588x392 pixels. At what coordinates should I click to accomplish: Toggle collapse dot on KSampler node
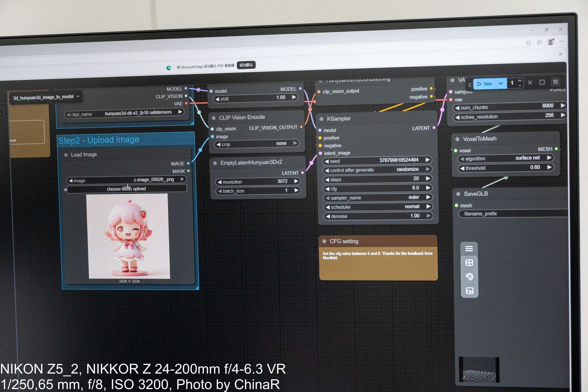coord(322,119)
